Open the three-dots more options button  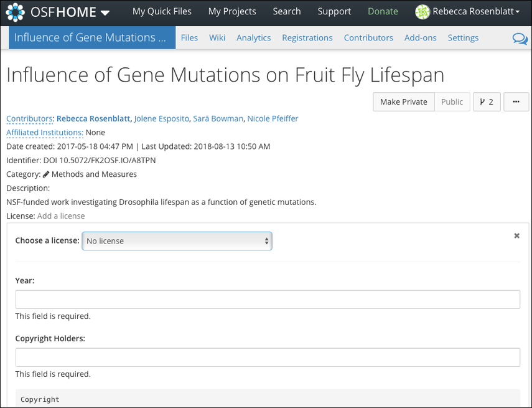point(516,102)
